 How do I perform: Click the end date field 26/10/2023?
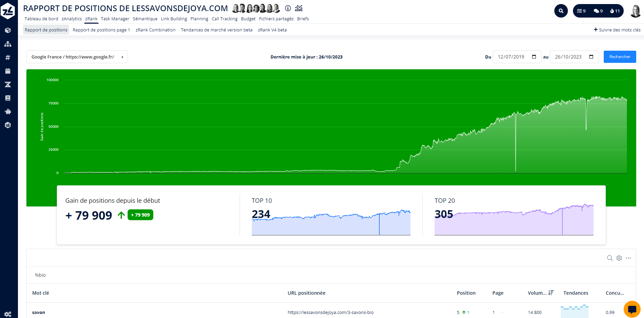coord(574,57)
